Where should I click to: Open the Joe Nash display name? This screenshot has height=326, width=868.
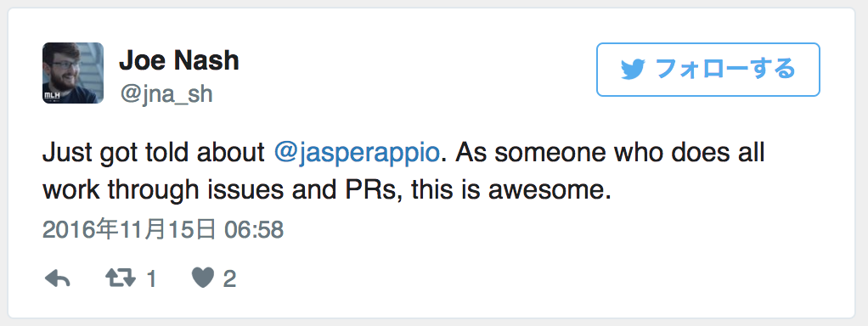179,61
